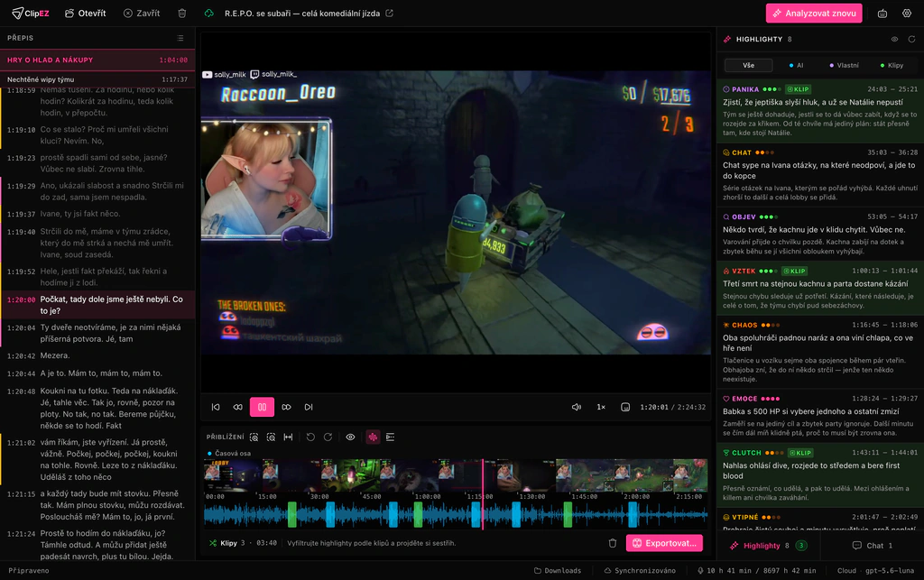Image resolution: width=924 pixels, height=580 pixels.
Task: Click Synchronizováno status indicator
Action: click(x=640, y=571)
